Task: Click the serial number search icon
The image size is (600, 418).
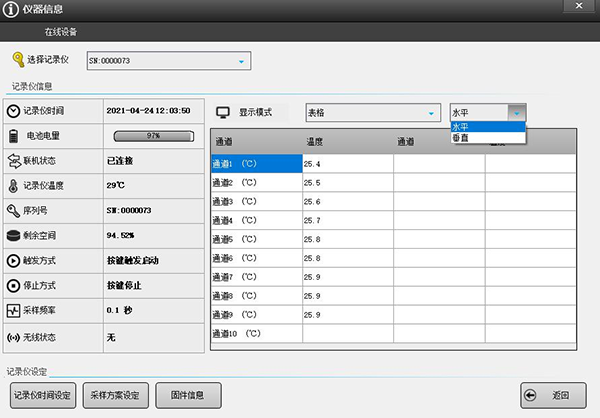Action: point(13,211)
